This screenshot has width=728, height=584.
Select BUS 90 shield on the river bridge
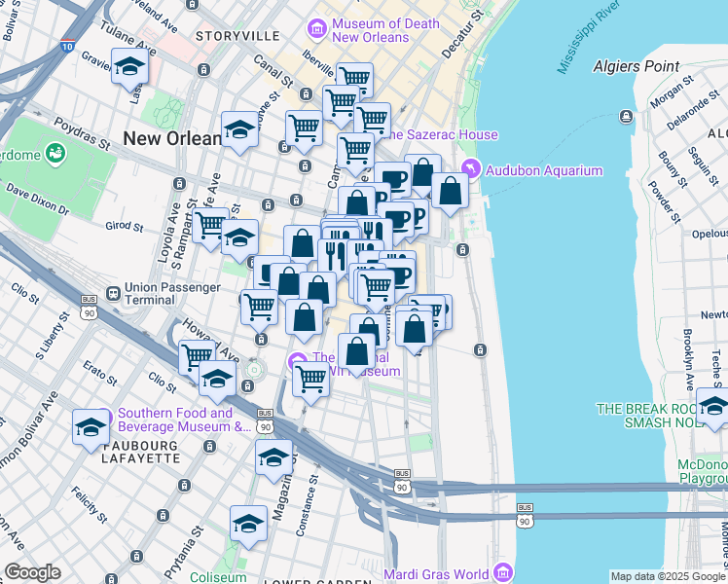tap(525, 516)
